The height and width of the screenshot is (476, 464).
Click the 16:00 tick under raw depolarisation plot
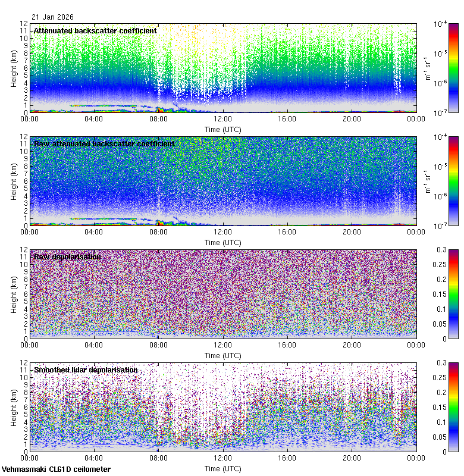[x=287, y=345]
